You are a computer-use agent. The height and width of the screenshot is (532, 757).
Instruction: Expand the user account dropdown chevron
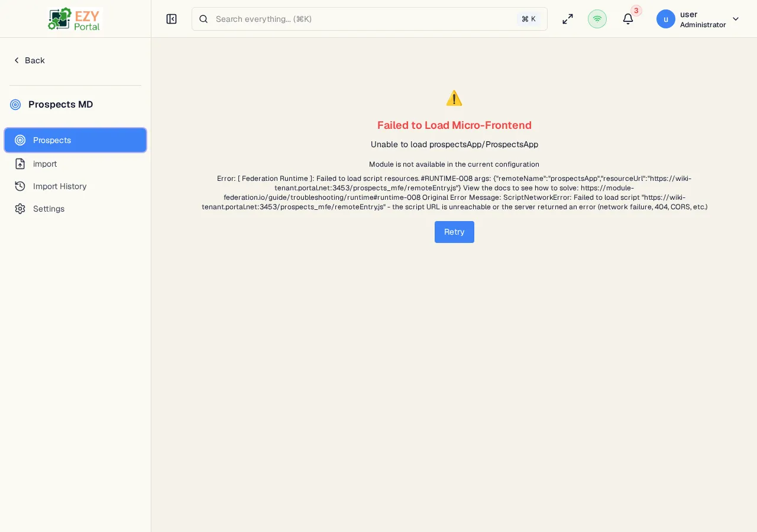point(736,19)
